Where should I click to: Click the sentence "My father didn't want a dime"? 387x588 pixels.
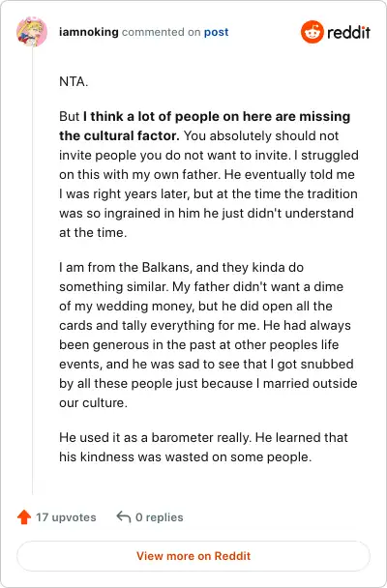pyautogui.click(x=257, y=287)
